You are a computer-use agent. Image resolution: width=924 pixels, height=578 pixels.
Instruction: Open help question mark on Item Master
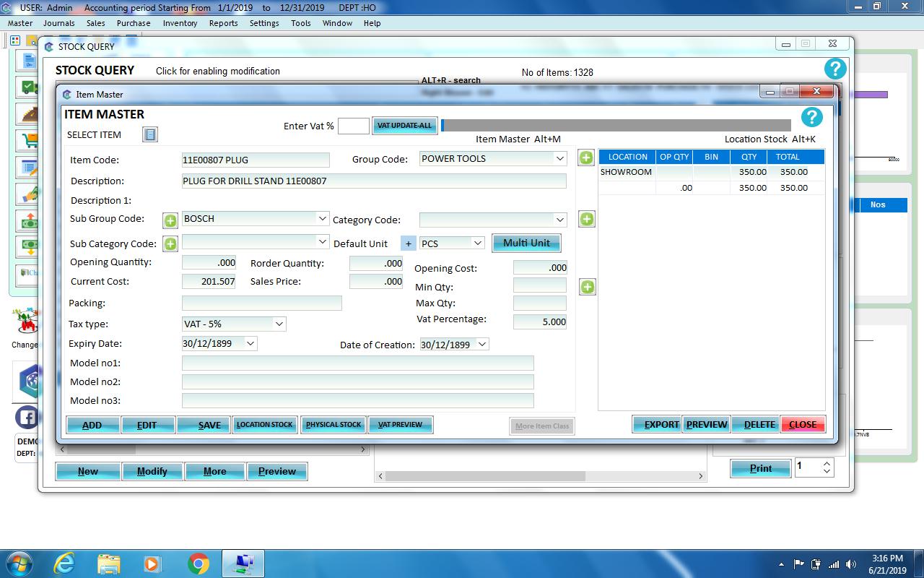[811, 117]
